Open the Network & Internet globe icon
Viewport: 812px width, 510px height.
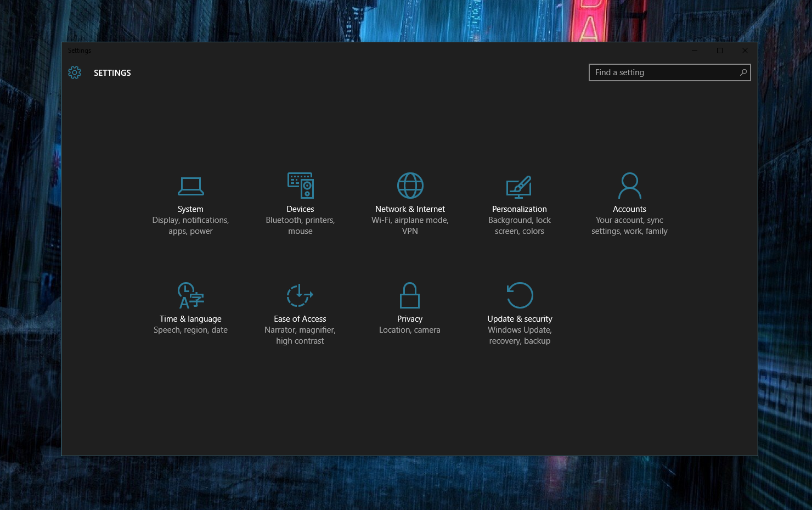pos(410,186)
